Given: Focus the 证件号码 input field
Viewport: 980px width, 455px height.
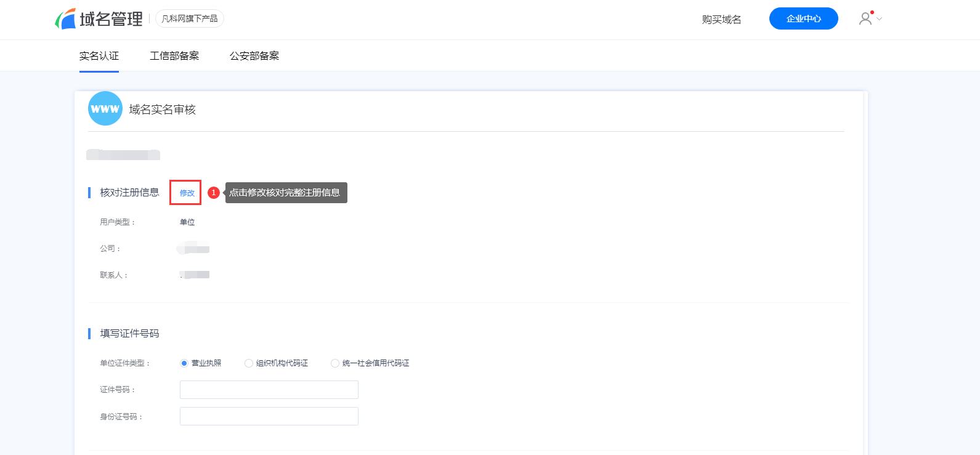Looking at the screenshot, I should point(269,390).
